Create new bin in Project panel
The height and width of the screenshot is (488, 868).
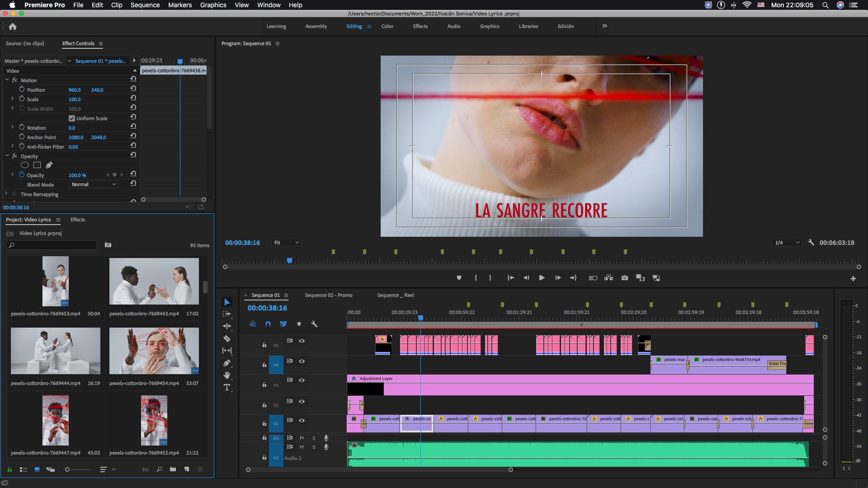(x=173, y=469)
